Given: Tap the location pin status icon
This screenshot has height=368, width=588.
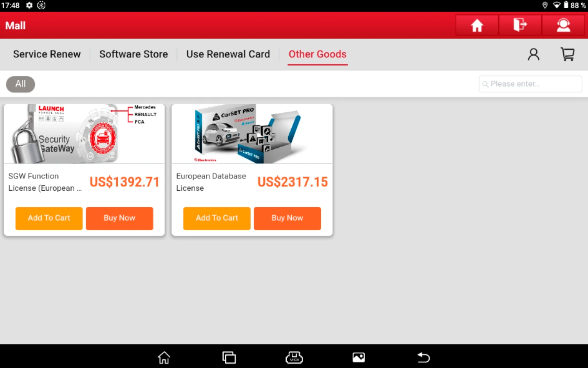Looking at the screenshot, I should [545, 5].
